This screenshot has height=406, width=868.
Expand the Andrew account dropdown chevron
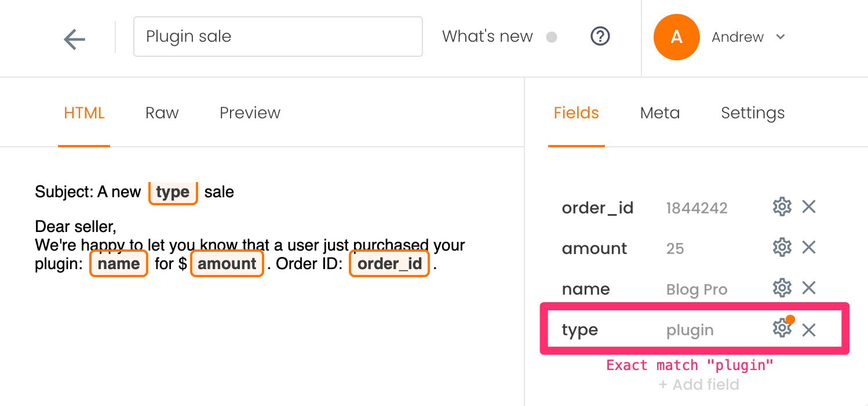point(780,37)
